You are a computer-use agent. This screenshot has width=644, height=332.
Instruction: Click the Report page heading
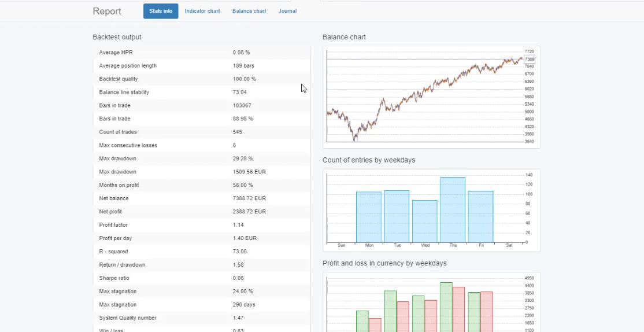pos(107,12)
